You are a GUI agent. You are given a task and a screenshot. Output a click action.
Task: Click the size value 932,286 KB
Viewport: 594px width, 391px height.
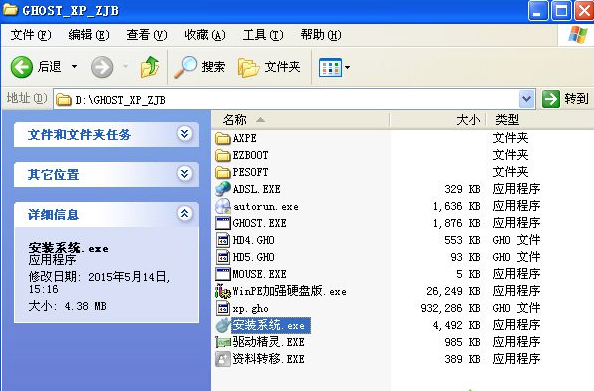click(450, 308)
